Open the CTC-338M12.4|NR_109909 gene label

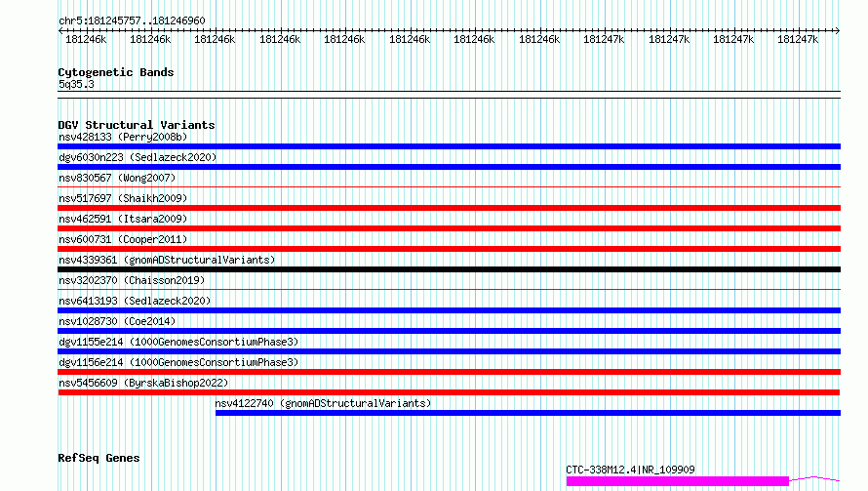coord(630,470)
